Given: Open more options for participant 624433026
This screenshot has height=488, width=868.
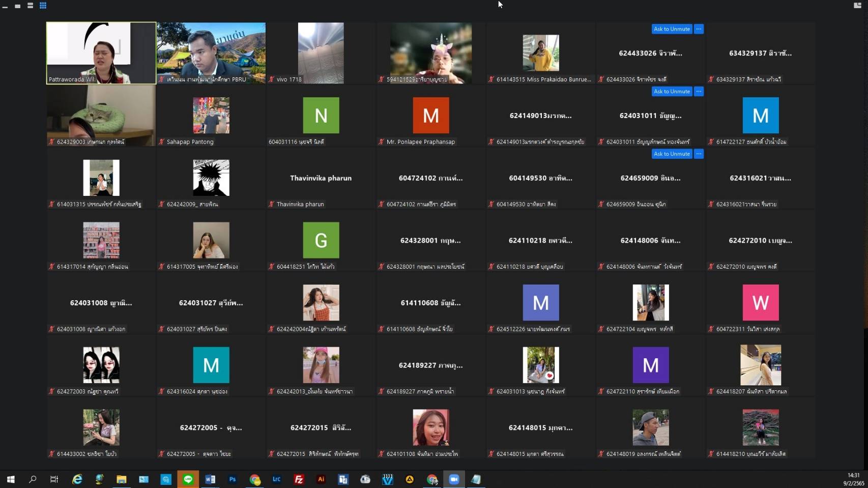Looking at the screenshot, I should pyautogui.click(x=699, y=29).
